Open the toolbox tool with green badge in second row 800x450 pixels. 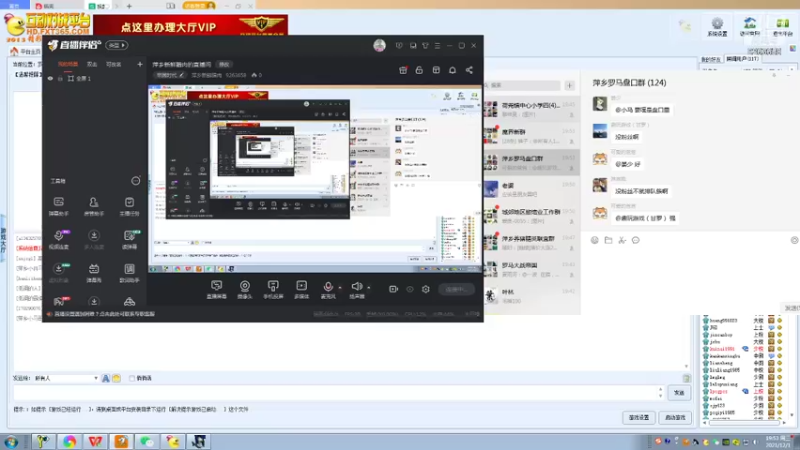click(129, 239)
